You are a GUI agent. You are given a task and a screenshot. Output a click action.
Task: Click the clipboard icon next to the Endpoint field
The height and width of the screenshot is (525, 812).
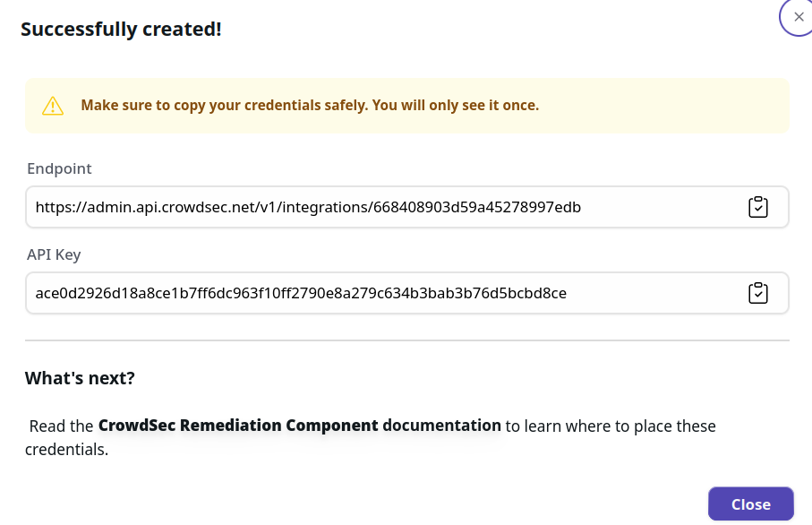(758, 206)
